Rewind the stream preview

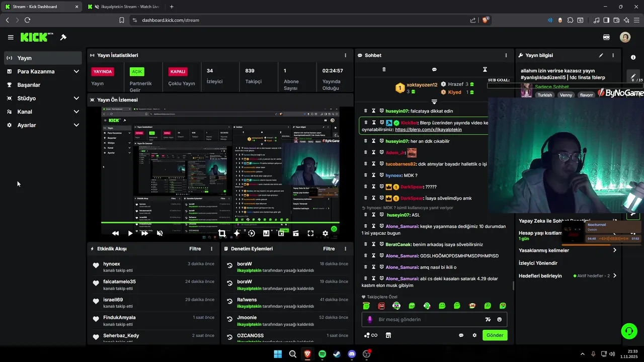click(x=115, y=233)
